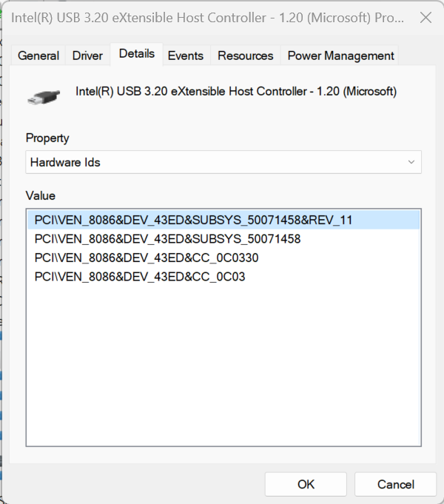
Task: Open the Hardware Ids combo box
Action: tap(223, 162)
